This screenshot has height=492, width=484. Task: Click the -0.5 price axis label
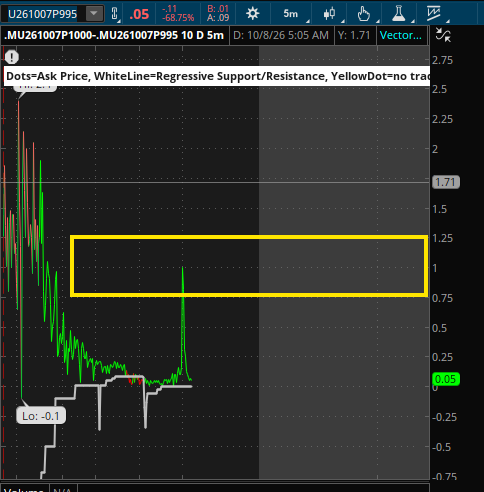point(441,447)
